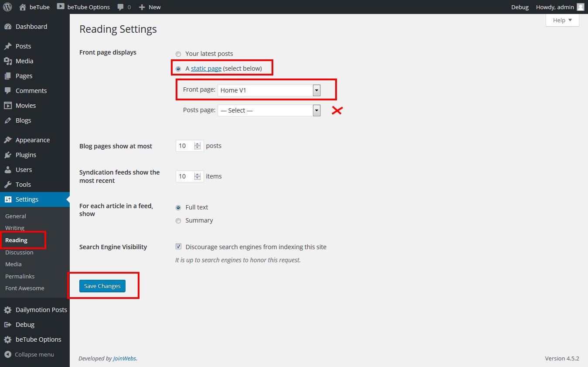The width and height of the screenshot is (588, 367).
Task: Open Appearance via the paintbrush icon
Action: [8, 140]
